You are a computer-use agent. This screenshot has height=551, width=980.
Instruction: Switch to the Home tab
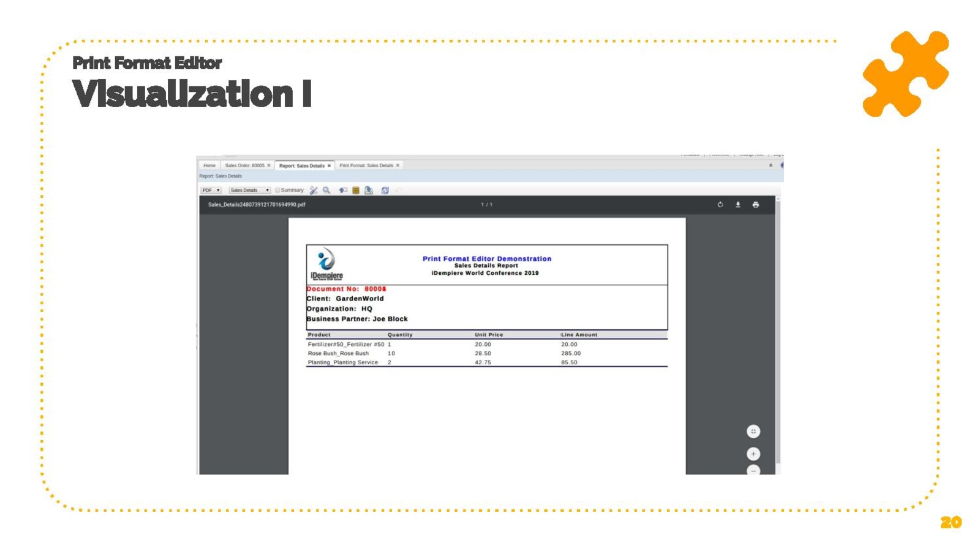(x=209, y=165)
